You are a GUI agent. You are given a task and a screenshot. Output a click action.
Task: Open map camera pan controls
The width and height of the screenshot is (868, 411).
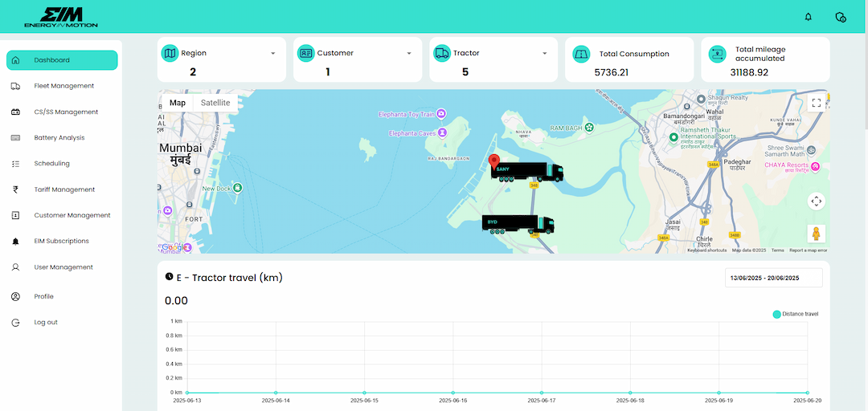click(816, 201)
